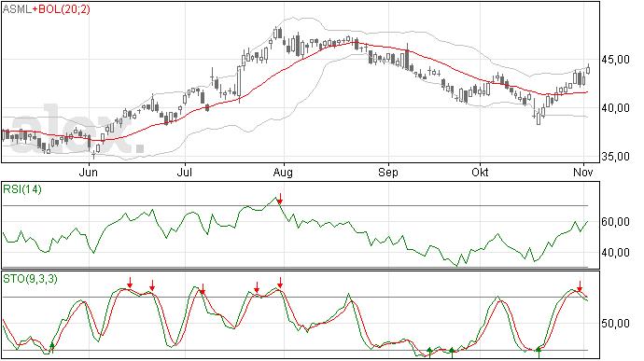
Task: Click the 60,00 value on RSI axis
Action: coord(615,222)
